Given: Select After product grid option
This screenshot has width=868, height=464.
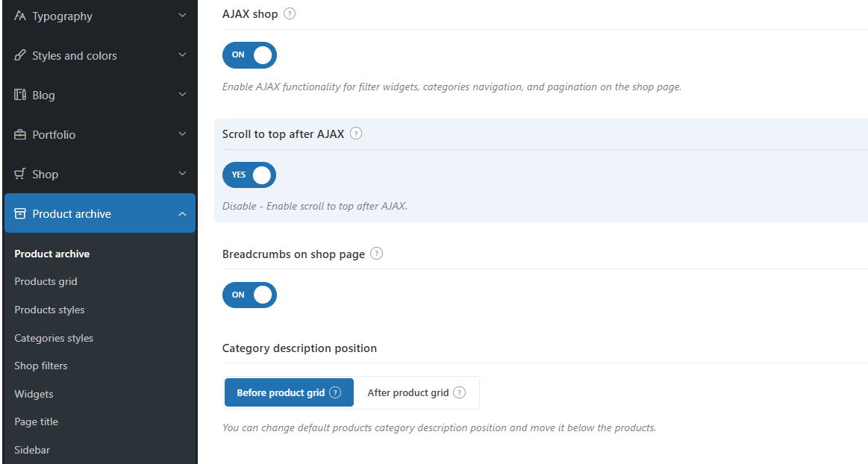Looking at the screenshot, I should pyautogui.click(x=408, y=392).
